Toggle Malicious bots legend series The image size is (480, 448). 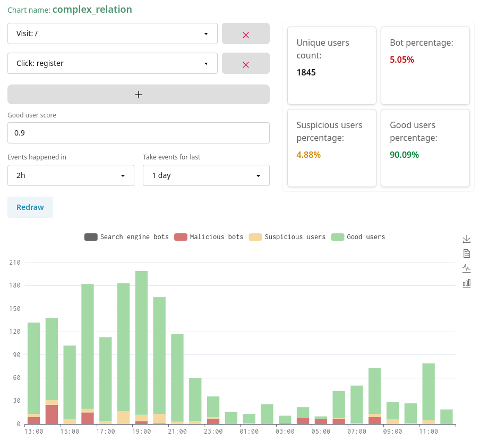[x=209, y=237]
